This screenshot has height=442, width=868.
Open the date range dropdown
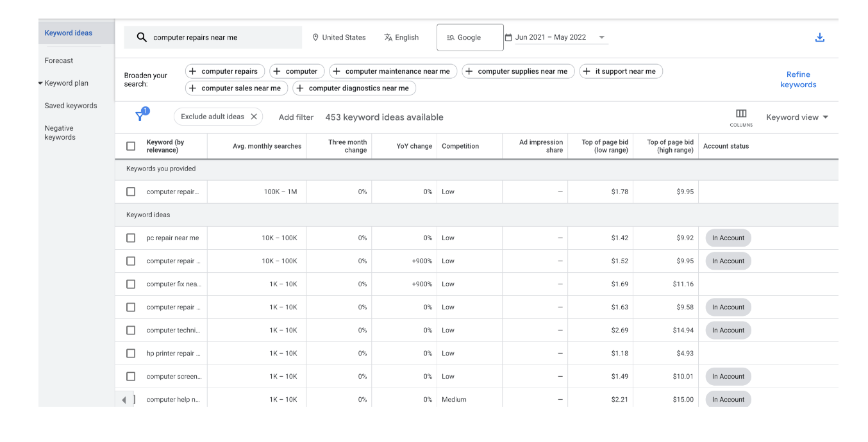tap(556, 38)
